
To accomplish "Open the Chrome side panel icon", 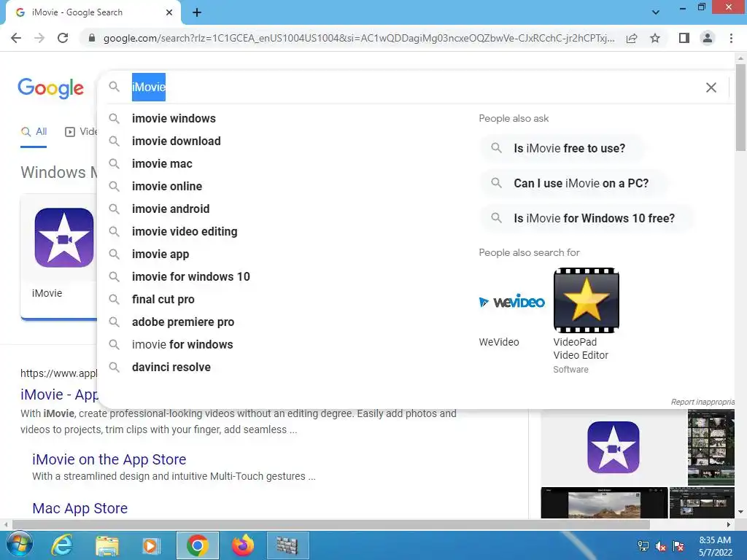I will tap(684, 38).
